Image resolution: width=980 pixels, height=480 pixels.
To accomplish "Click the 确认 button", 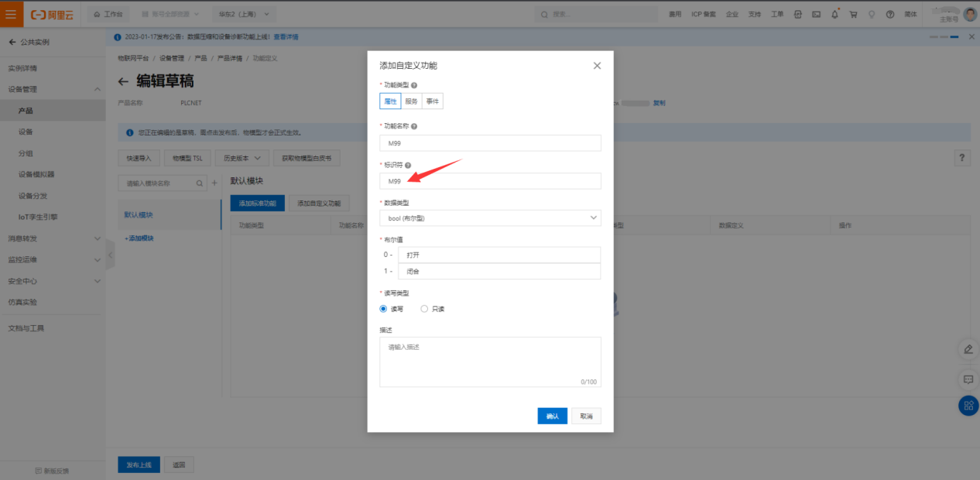I will point(552,417).
